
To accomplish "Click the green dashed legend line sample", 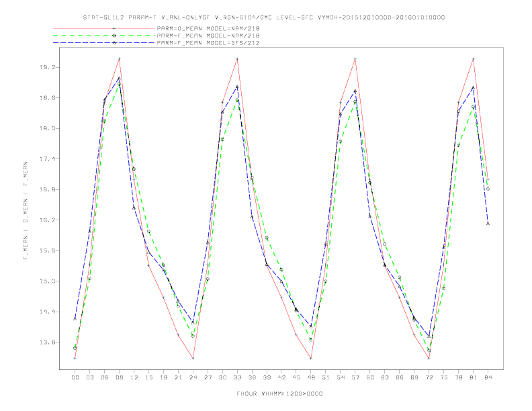I will coord(104,36).
